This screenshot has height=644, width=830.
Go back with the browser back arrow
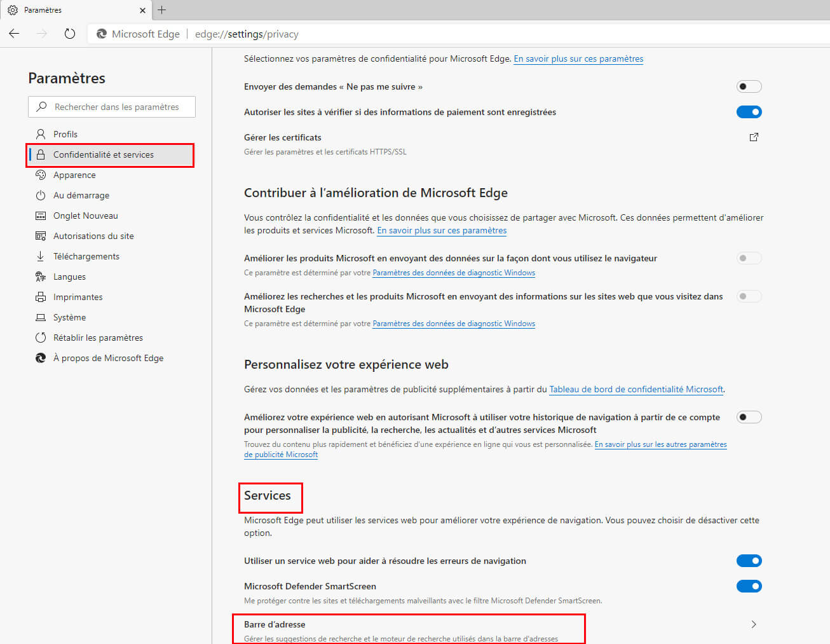[x=14, y=34]
